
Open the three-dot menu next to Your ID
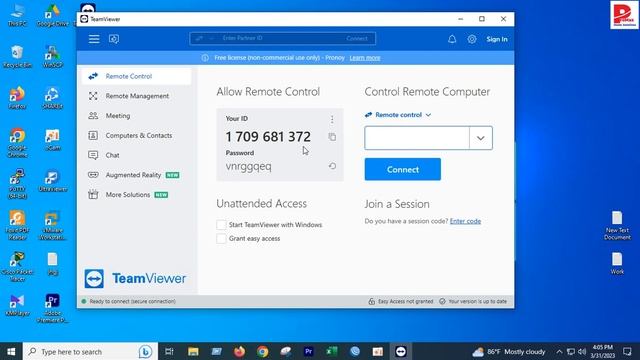click(x=332, y=119)
